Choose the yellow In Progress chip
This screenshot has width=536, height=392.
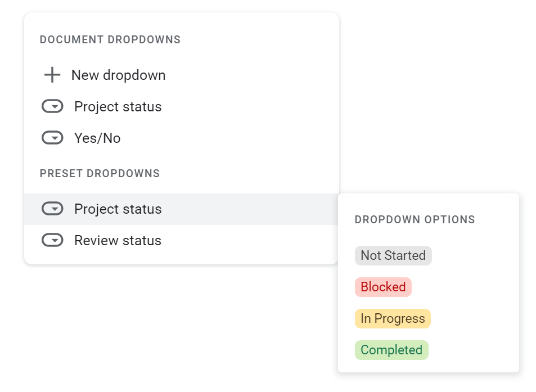pyautogui.click(x=393, y=318)
